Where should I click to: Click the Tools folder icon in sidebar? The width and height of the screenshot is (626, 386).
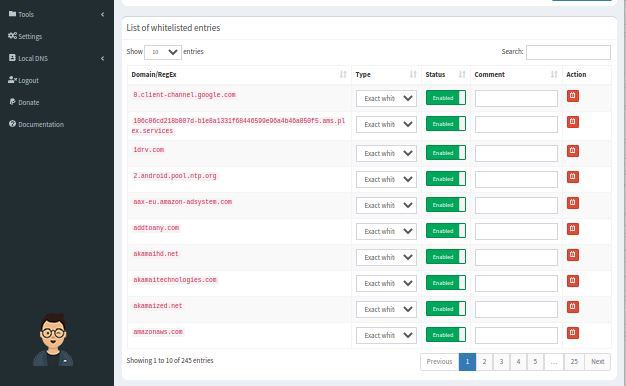click(x=12, y=14)
